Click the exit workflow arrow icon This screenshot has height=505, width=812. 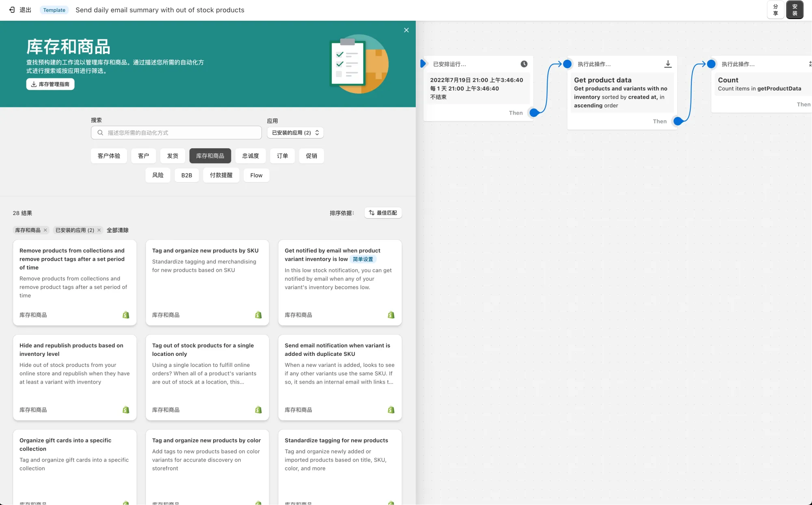point(12,10)
